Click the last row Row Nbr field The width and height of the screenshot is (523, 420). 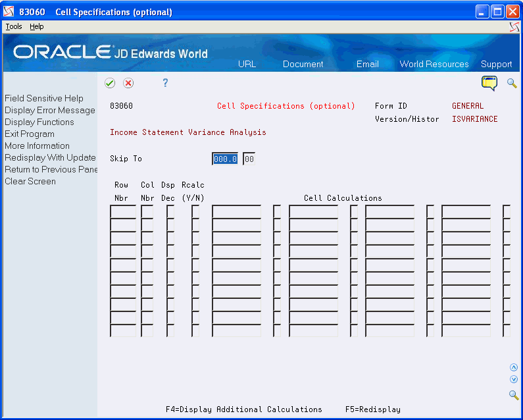click(x=123, y=330)
